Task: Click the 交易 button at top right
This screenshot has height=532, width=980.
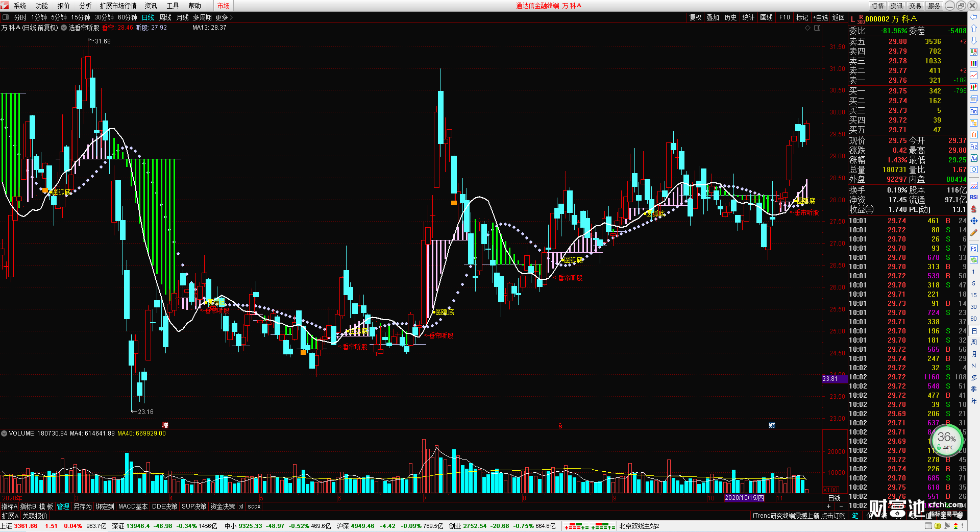Action: pyautogui.click(x=915, y=6)
